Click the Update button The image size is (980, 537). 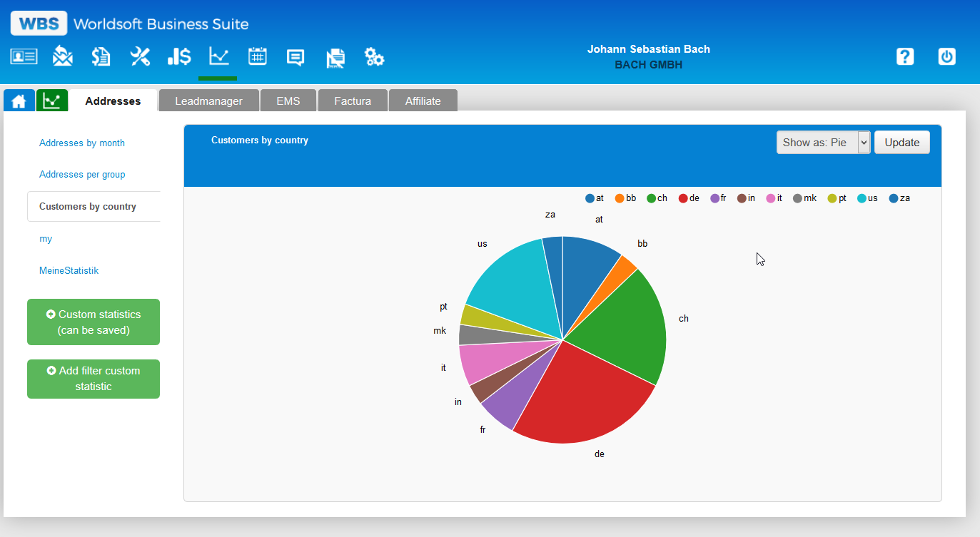point(902,142)
